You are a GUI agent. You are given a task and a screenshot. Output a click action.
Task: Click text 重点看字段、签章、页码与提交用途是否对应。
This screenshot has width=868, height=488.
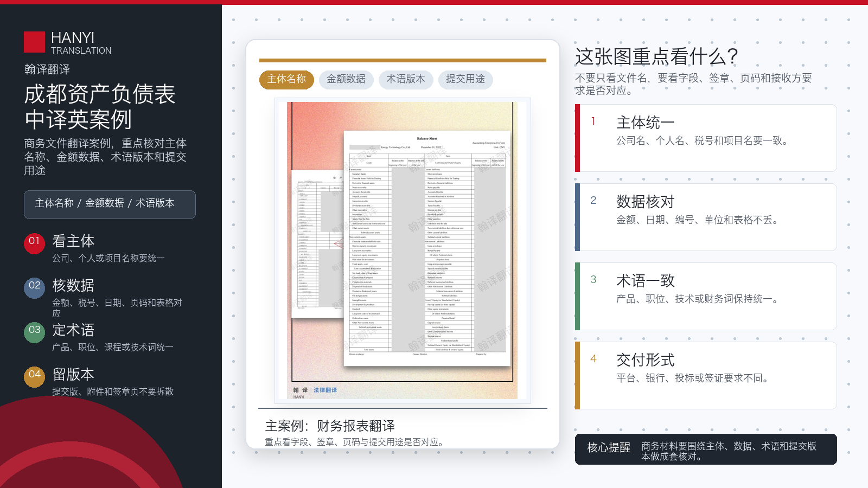pos(356,442)
